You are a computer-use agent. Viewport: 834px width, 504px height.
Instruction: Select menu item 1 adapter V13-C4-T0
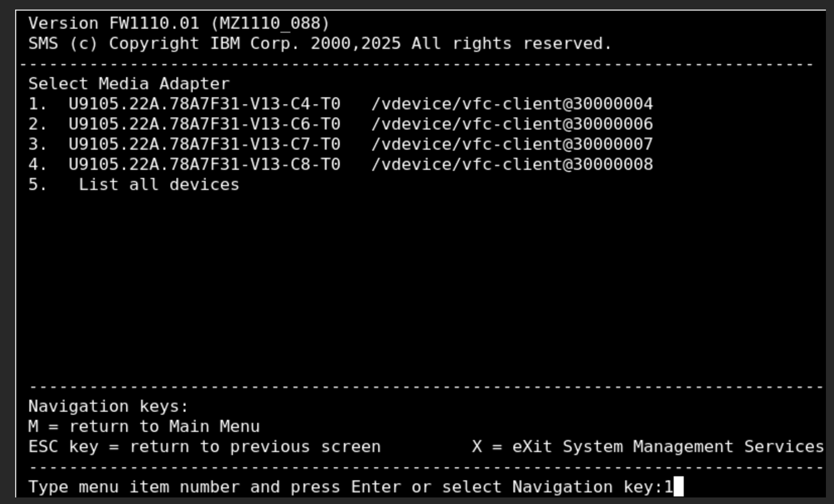click(340, 104)
